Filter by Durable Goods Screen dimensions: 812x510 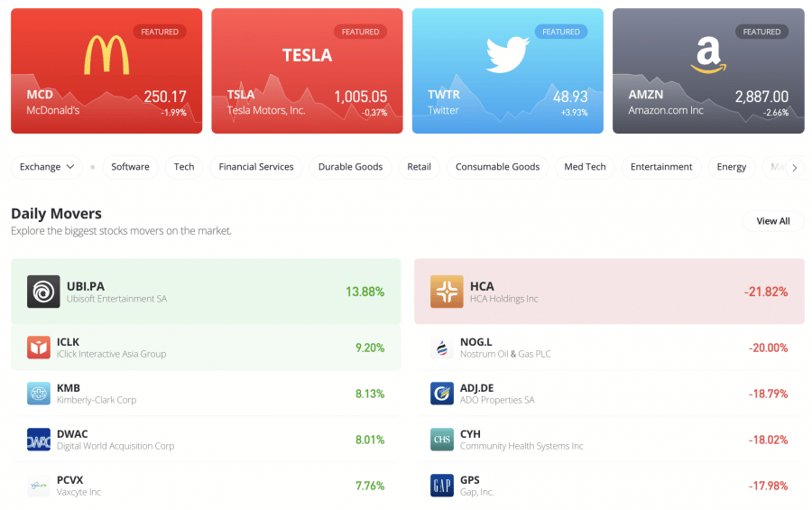coord(351,167)
